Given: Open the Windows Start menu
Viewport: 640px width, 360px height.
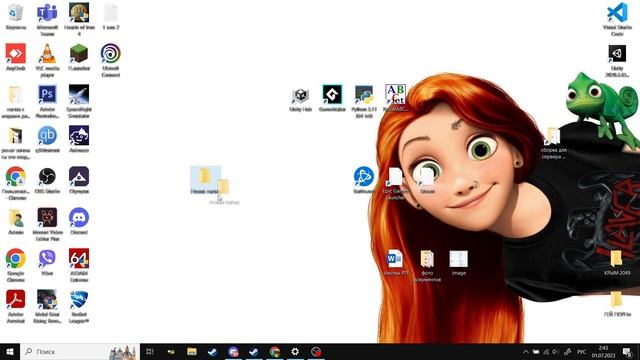Looking at the screenshot, I should pyautogui.click(x=10, y=351).
